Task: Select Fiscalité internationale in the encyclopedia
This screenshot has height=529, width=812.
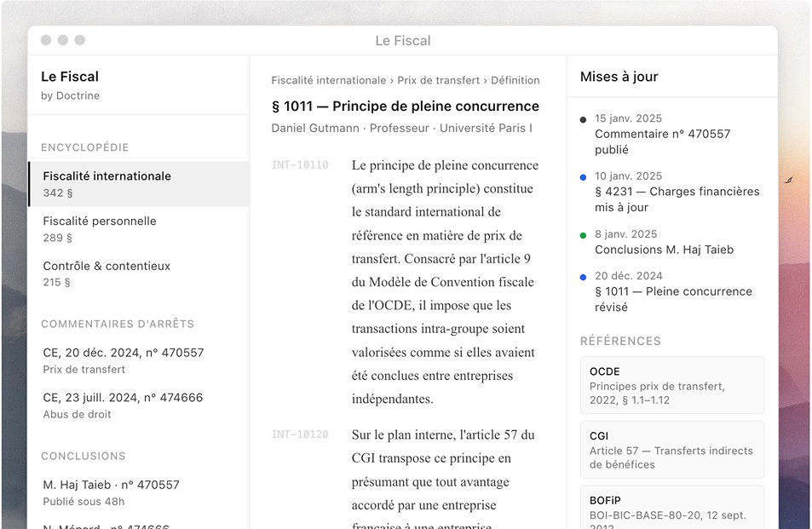Action: 139,184
